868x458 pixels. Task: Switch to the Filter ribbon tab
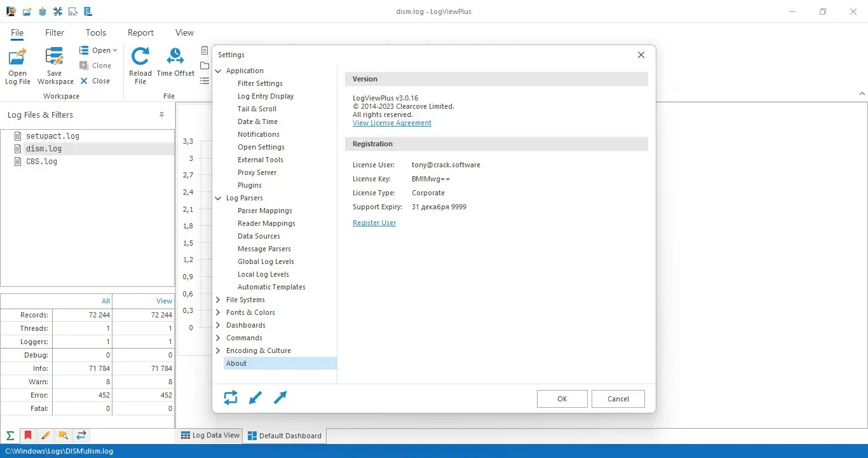click(x=55, y=32)
